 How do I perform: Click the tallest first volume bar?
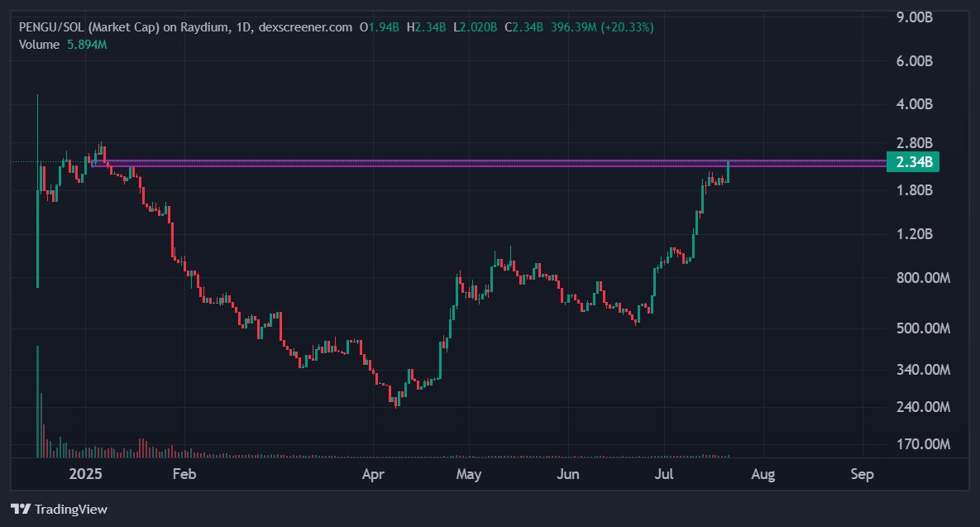(x=37, y=401)
